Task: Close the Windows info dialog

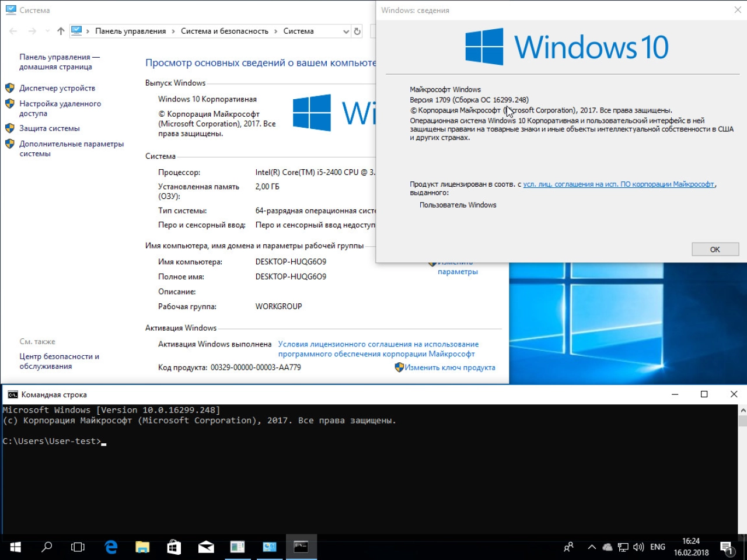Action: point(737,10)
